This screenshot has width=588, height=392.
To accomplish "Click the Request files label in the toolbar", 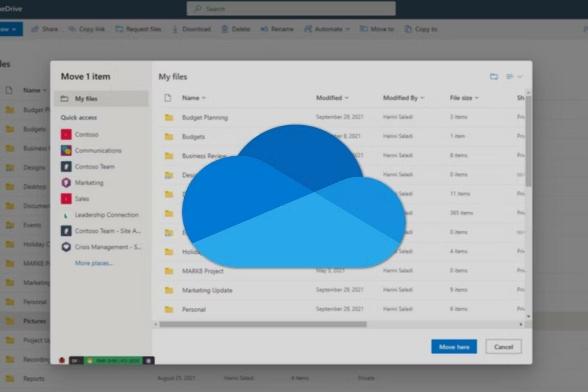I will [x=144, y=29].
